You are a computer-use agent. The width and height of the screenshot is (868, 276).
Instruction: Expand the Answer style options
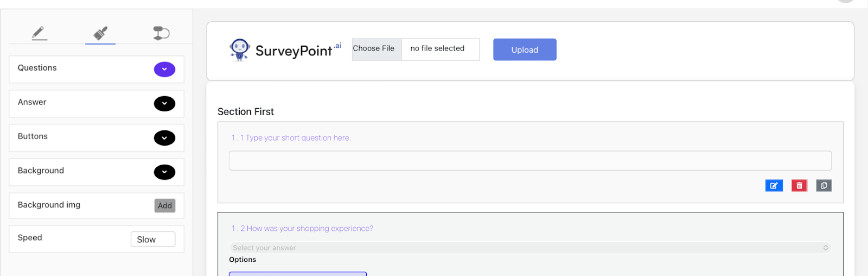pyautogui.click(x=164, y=104)
